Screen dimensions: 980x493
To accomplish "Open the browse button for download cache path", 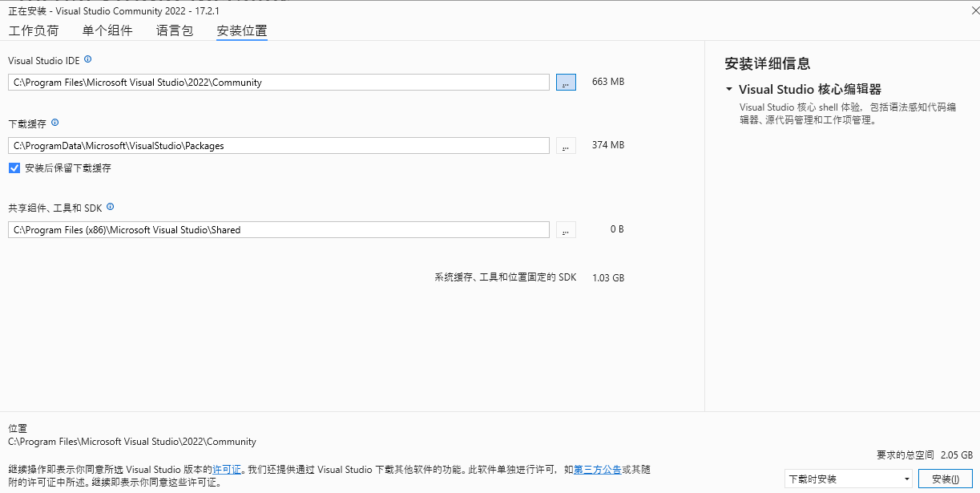I will click(x=566, y=145).
